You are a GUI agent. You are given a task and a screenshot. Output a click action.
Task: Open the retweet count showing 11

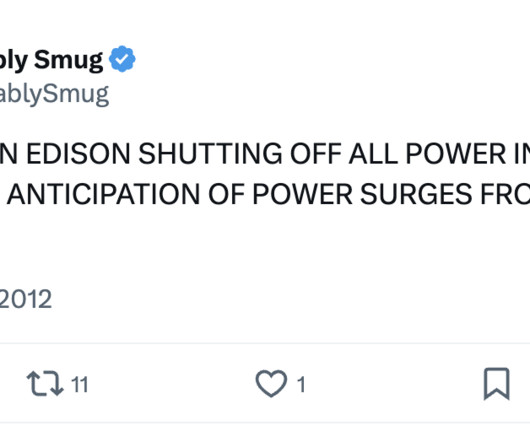[x=80, y=385]
